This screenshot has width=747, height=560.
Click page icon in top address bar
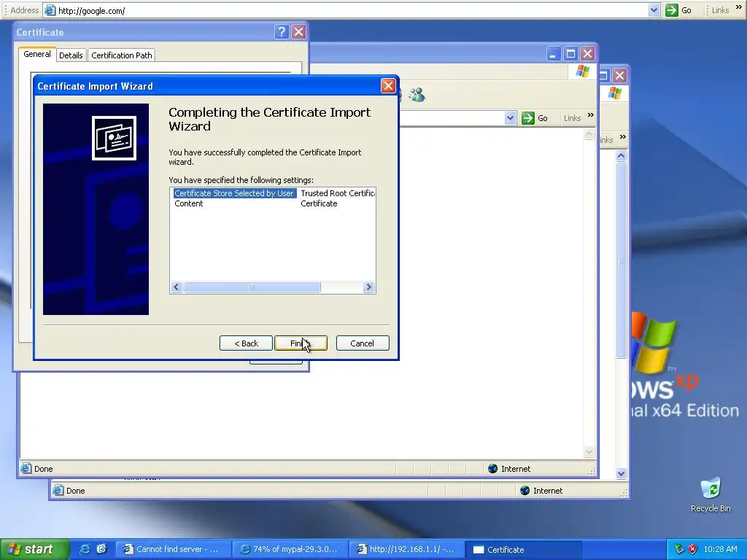(50, 10)
